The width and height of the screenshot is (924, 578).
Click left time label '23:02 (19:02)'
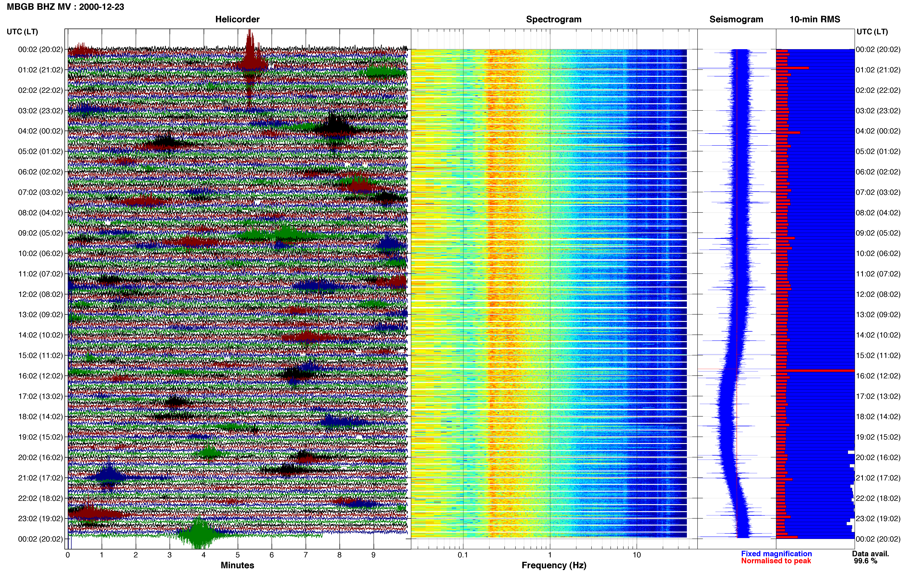click(40, 519)
